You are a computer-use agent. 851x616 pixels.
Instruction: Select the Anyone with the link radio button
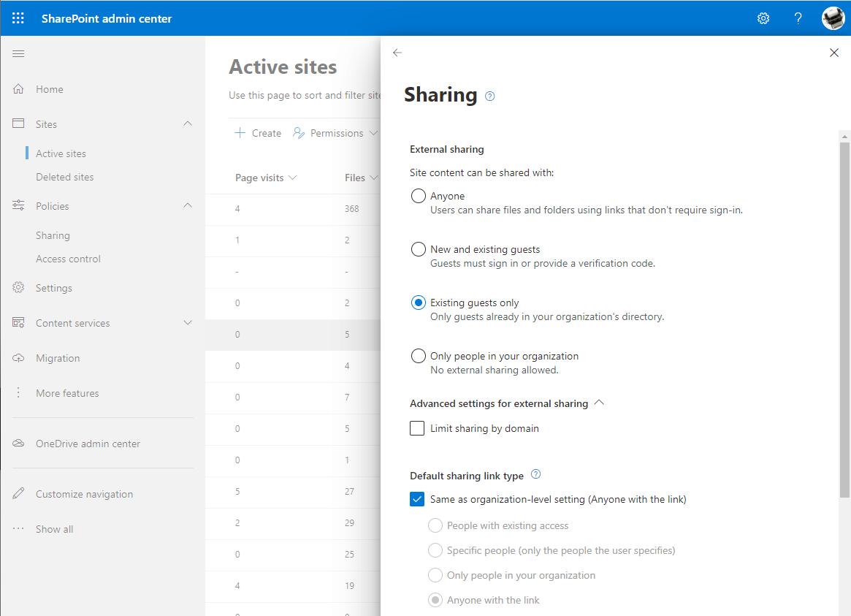[435, 600]
